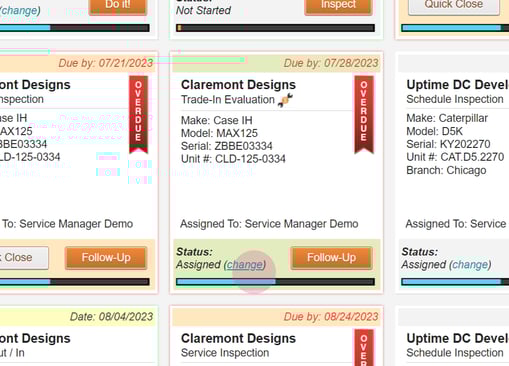The height and width of the screenshot is (366, 509).
Task: Click 'Schedule Inspection' on the Caterpillar card
Action: point(455,99)
